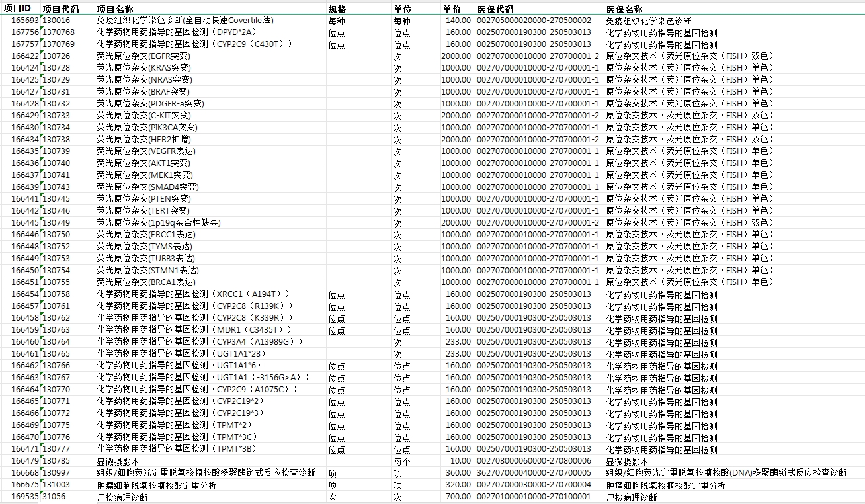Select 显微摄影术 project name cell

[x=118, y=461]
